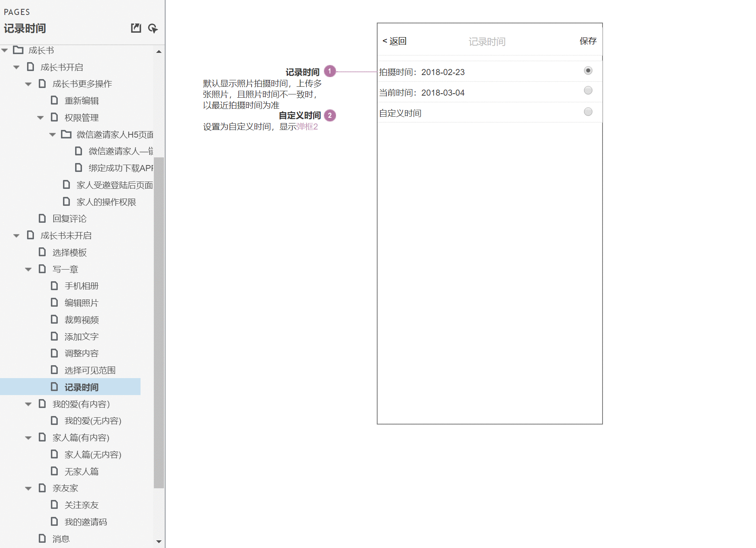The height and width of the screenshot is (548, 756).
Task: Collapse the 写一章 node
Action: point(29,270)
